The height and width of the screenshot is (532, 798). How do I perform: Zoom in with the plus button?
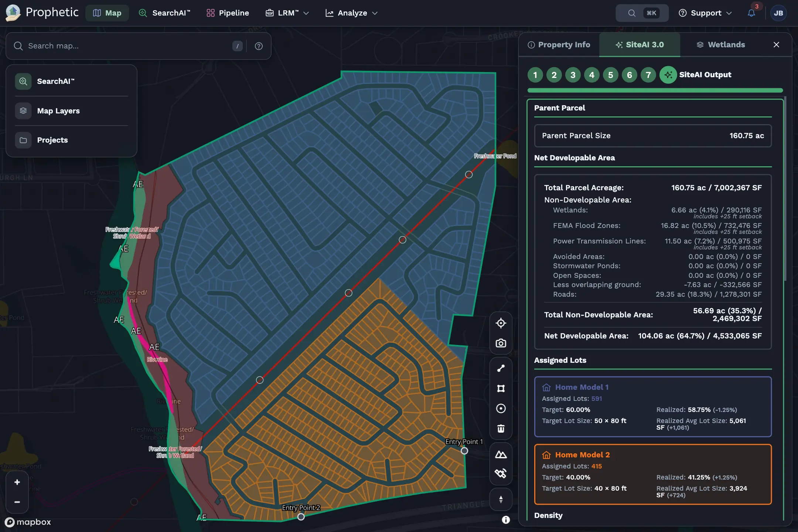coord(17,482)
